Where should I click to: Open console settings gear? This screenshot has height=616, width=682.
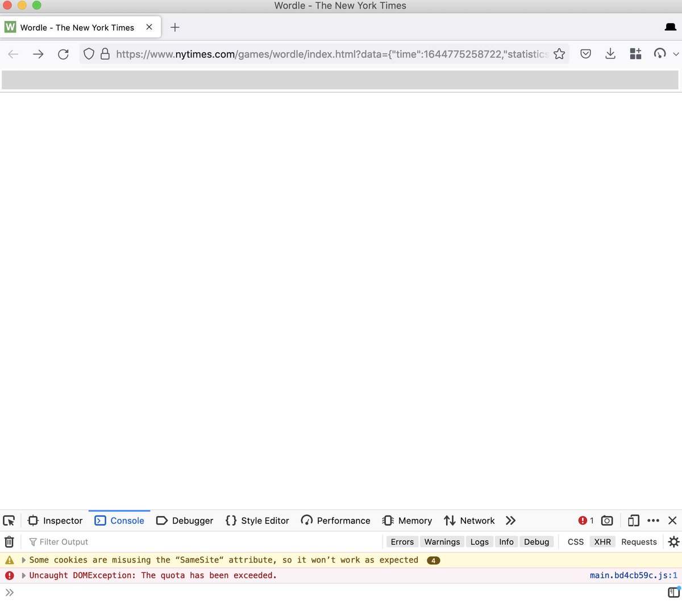[x=673, y=542]
